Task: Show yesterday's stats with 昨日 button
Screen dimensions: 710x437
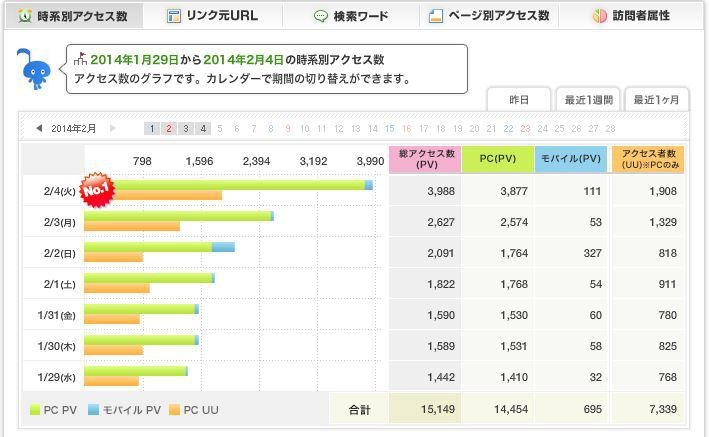Action: click(x=519, y=100)
